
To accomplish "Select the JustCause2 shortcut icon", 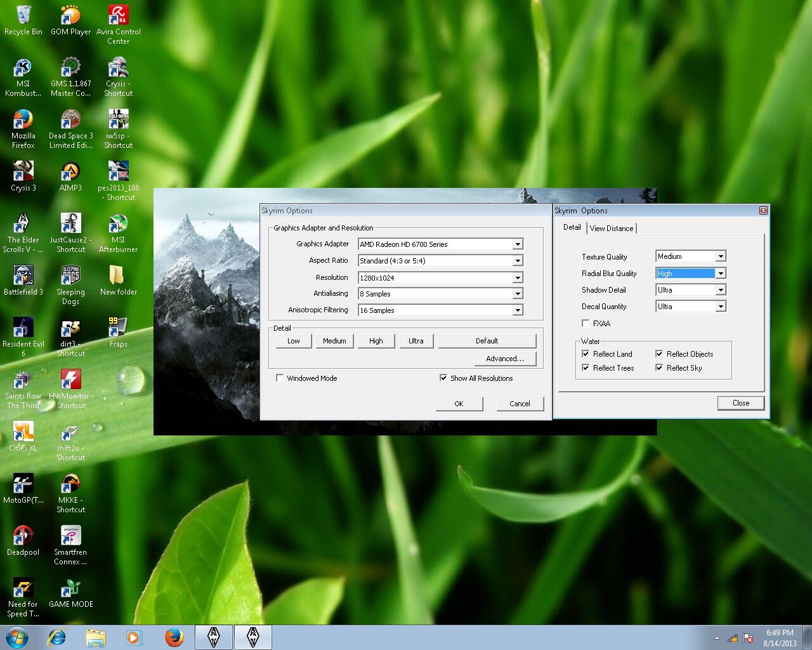I will click(x=70, y=233).
